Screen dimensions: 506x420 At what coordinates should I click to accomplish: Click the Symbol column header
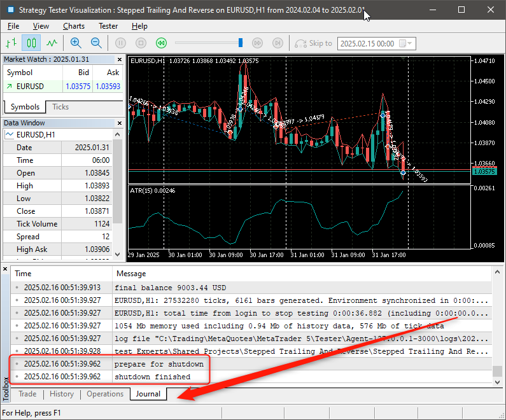[x=32, y=73]
